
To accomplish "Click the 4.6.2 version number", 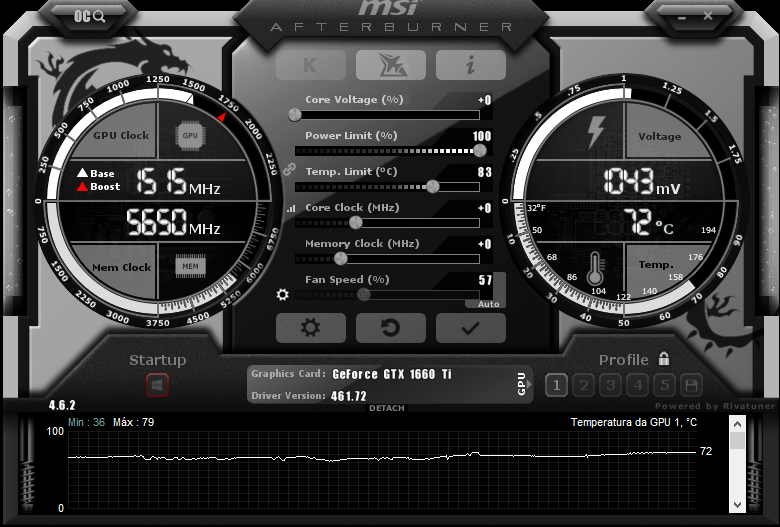I will pos(62,405).
